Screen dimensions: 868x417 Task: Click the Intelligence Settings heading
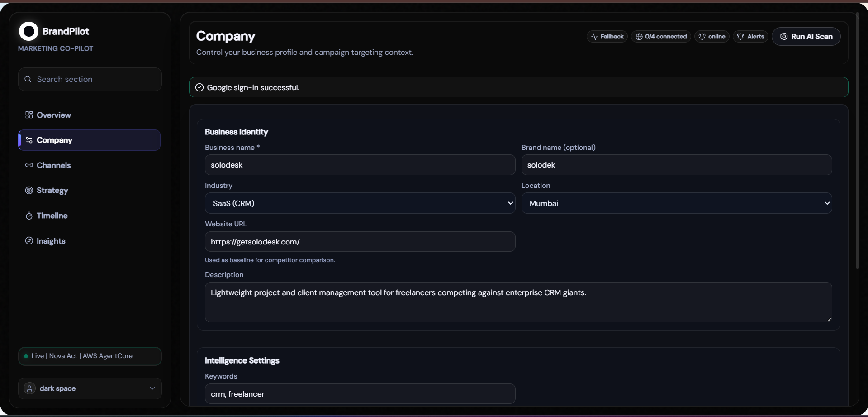tap(242, 360)
